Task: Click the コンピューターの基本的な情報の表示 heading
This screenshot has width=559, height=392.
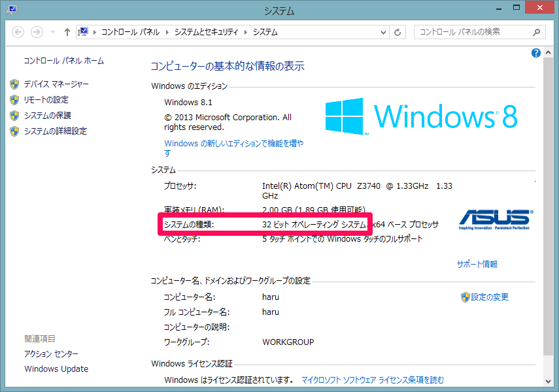Action: click(x=228, y=66)
